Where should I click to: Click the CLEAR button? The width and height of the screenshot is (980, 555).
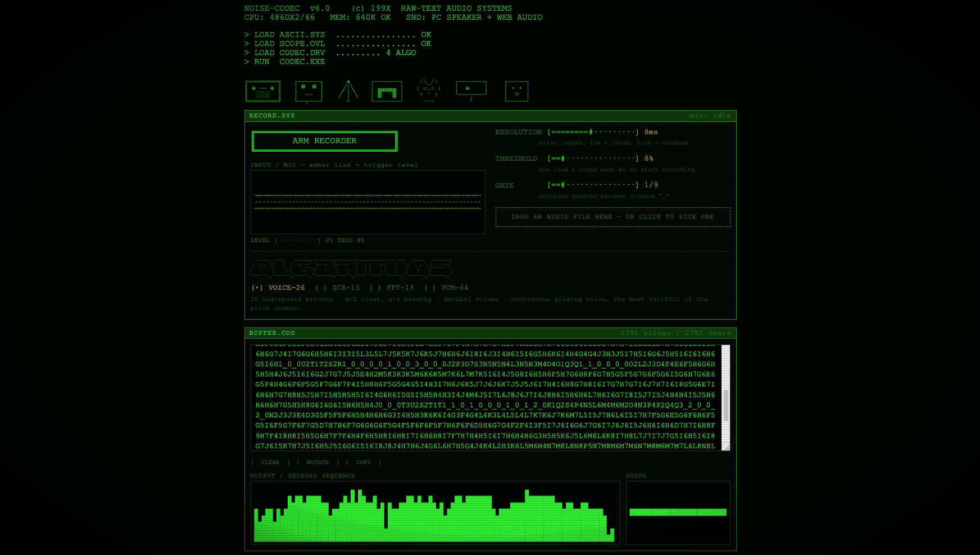pyautogui.click(x=270, y=462)
